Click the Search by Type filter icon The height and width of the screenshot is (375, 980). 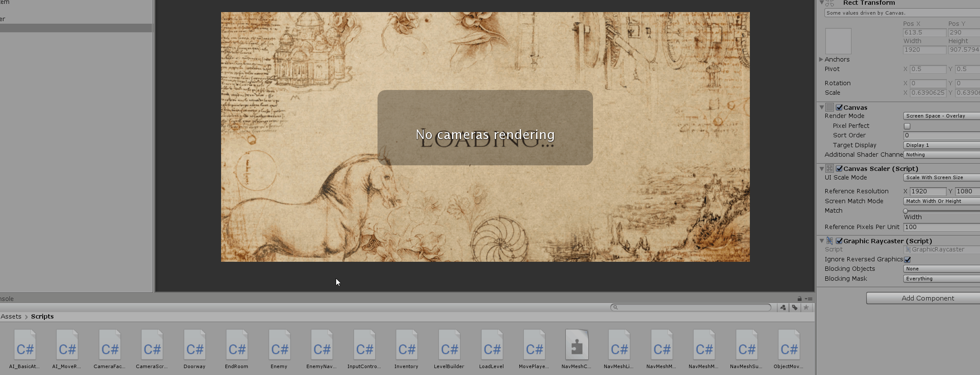[x=783, y=307]
